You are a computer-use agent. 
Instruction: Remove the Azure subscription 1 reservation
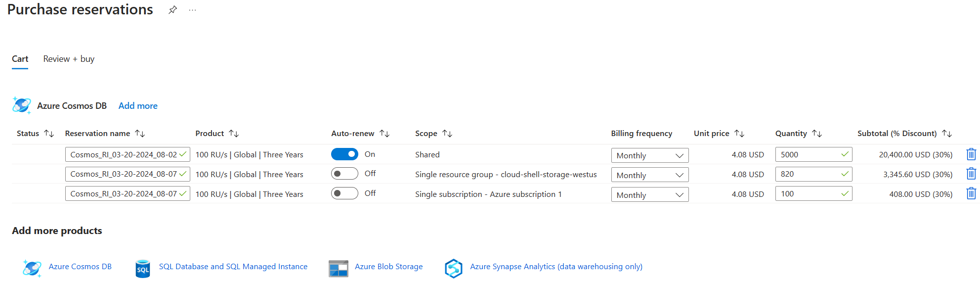(971, 193)
